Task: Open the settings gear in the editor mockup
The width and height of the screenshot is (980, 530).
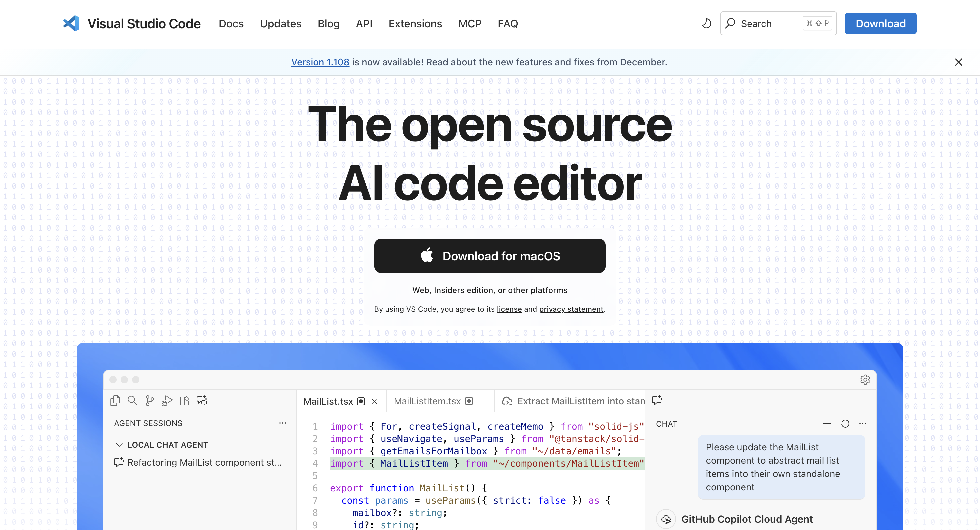Action: point(865,379)
